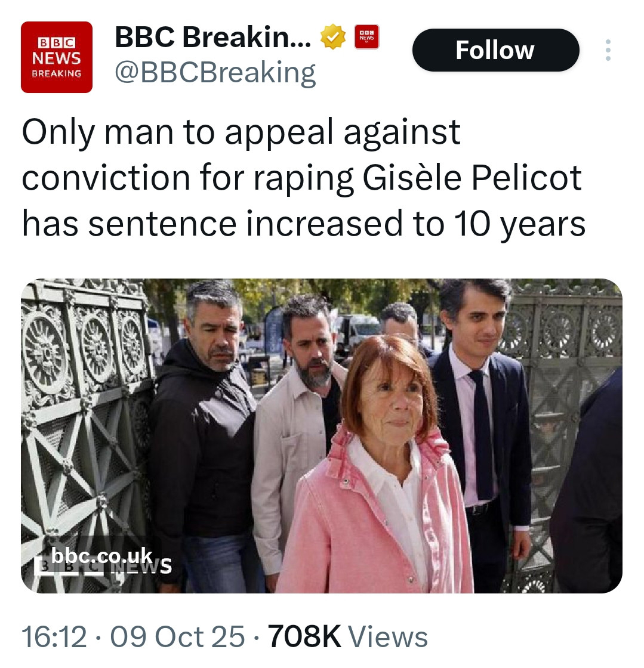
Task: Open the @BBCBreaking handle link
Action: pos(215,73)
